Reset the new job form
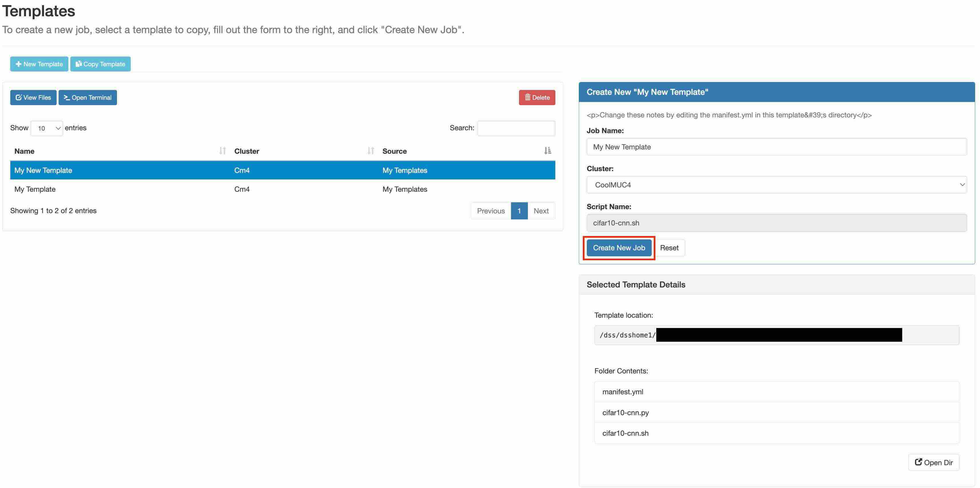 pyautogui.click(x=669, y=248)
